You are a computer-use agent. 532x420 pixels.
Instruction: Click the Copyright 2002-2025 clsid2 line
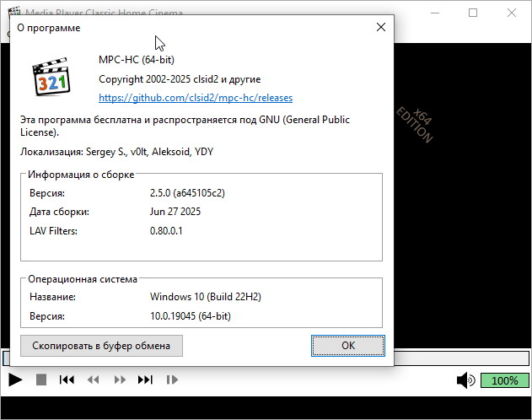point(180,79)
